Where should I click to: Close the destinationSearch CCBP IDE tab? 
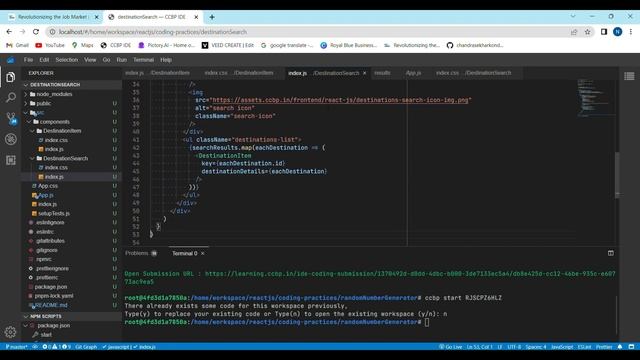point(196,17)
